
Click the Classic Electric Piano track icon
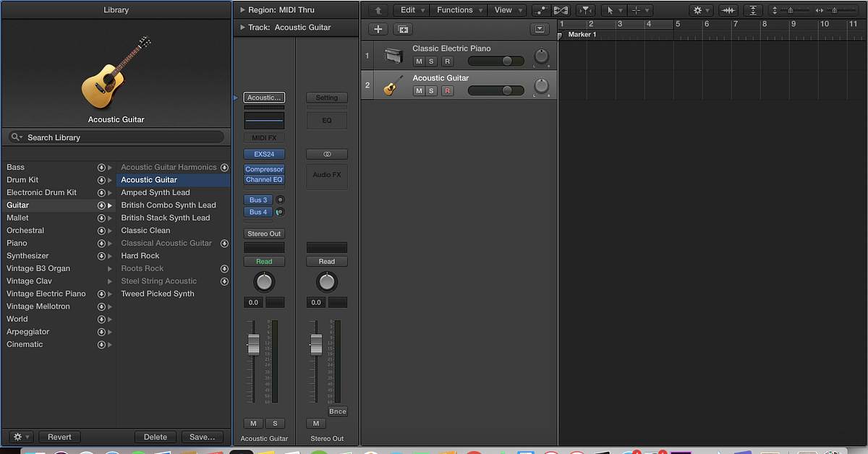pyautogui.click(x=393, y=56)
